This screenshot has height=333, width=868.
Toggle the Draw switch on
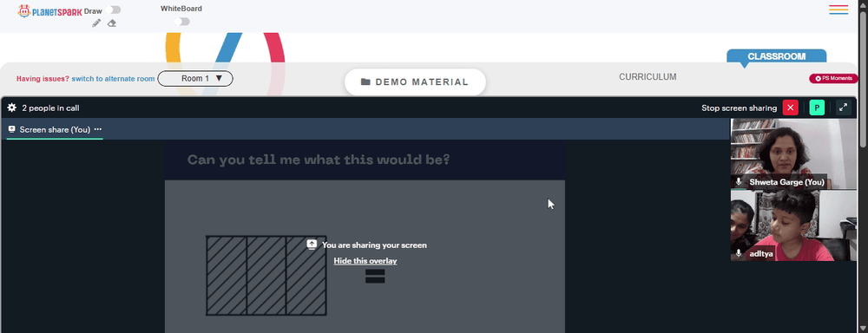click(114, 10)
